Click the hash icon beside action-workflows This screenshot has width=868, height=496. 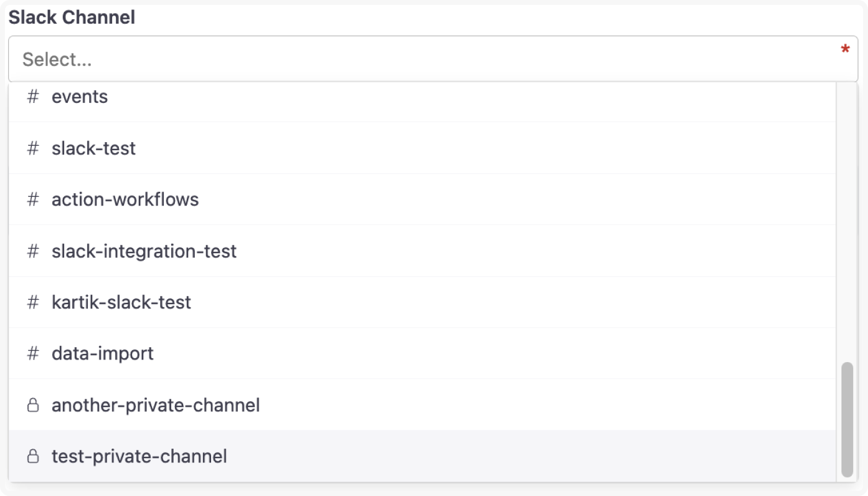[x=33, y=199]
